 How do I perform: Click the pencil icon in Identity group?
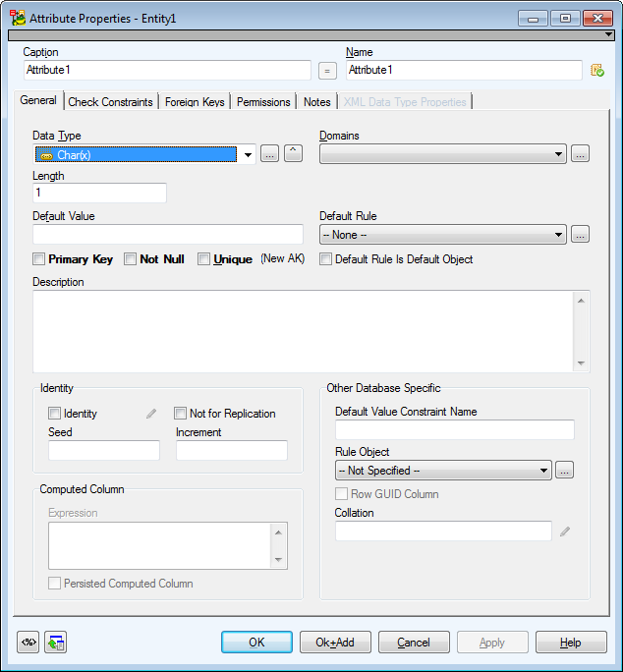tap(151, 414)
